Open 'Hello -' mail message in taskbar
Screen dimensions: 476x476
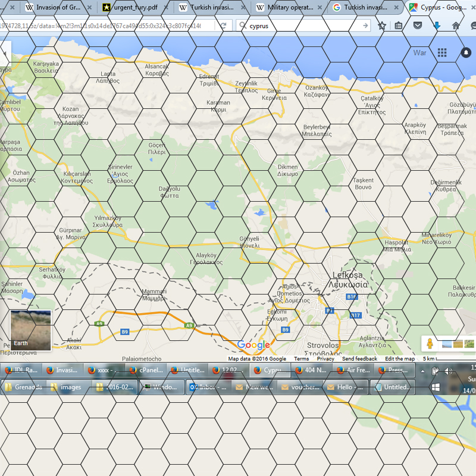(346, 387)
